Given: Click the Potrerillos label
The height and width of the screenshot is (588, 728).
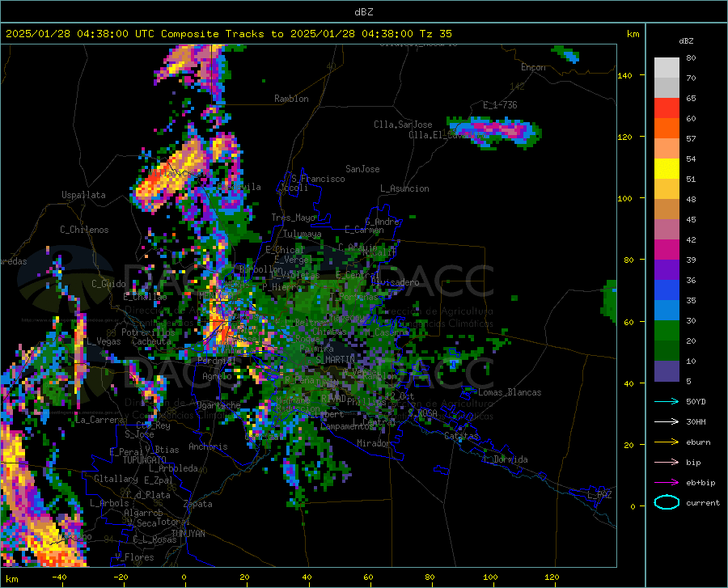Looking at the screenshot, I should (148, 332).
